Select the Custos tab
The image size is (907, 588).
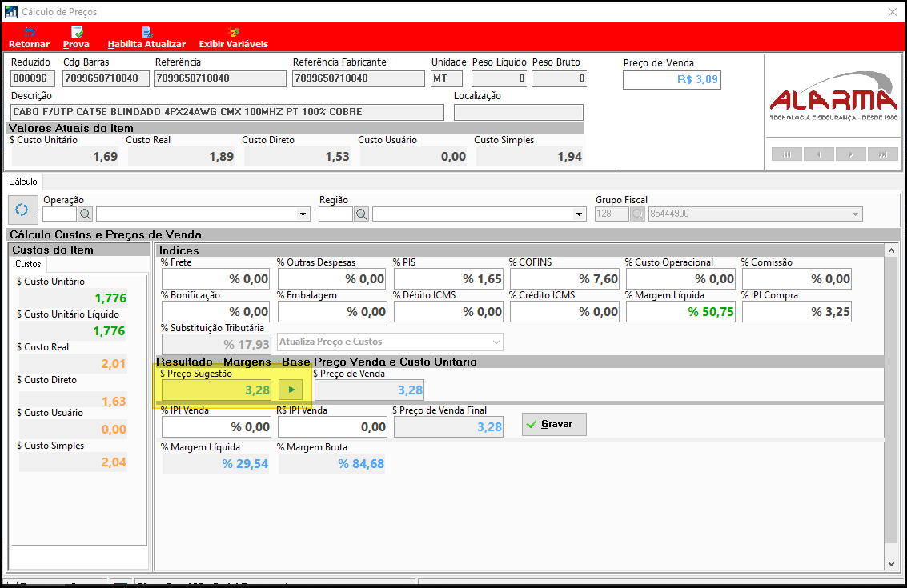tap(28, 264)
